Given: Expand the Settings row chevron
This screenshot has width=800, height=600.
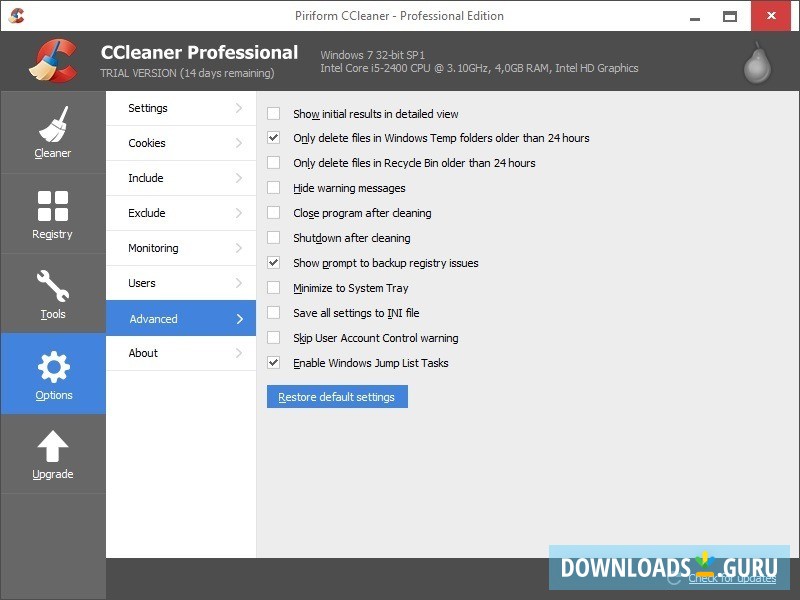Looking at the screenshot, I should 239,108.
